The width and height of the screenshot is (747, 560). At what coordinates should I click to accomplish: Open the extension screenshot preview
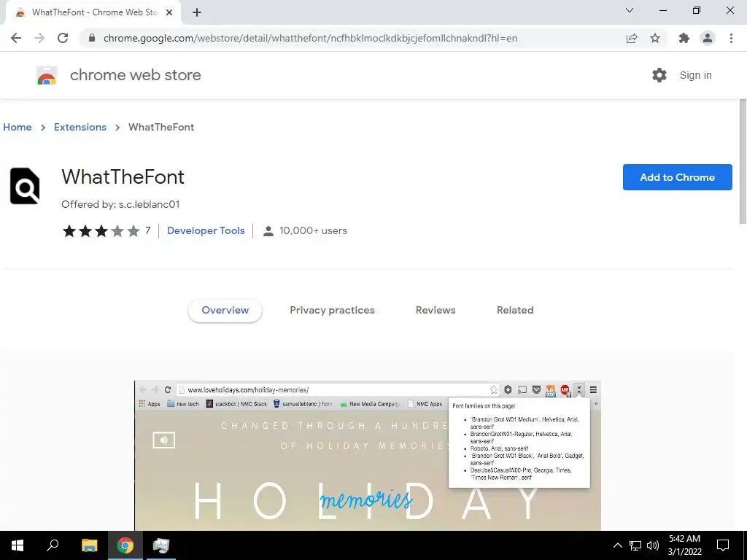368,456
